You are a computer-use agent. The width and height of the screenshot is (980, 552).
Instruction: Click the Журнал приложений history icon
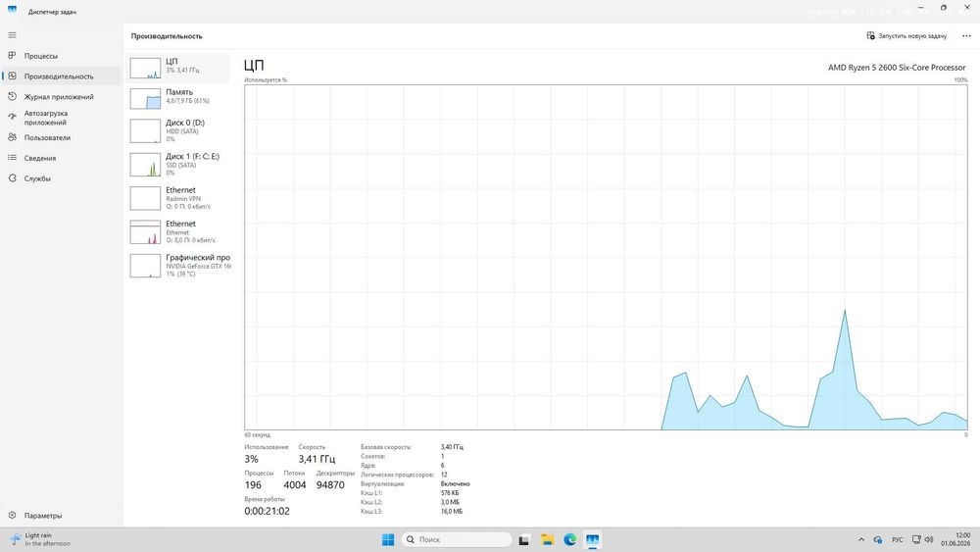click(x=12, y=97)
